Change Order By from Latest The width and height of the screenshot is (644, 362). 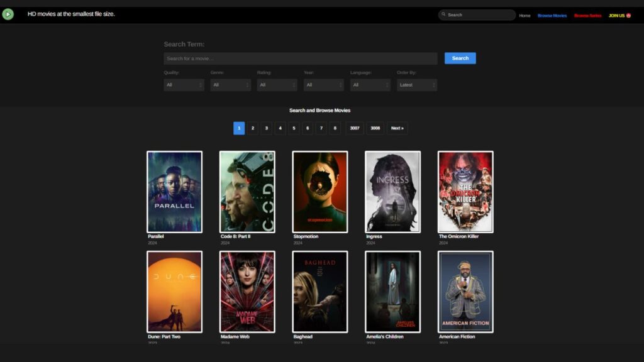(x=416, y=85)
